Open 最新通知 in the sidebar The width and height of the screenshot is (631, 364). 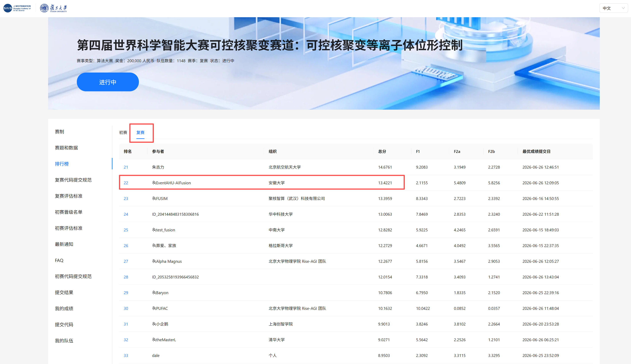pyautogui.click(x=64, y=244)
